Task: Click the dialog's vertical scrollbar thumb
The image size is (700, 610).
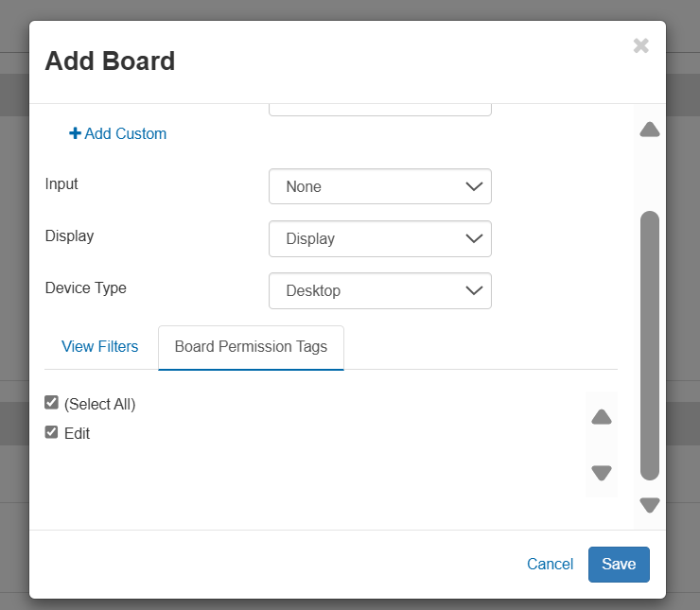Action: (x=649, y=345)
